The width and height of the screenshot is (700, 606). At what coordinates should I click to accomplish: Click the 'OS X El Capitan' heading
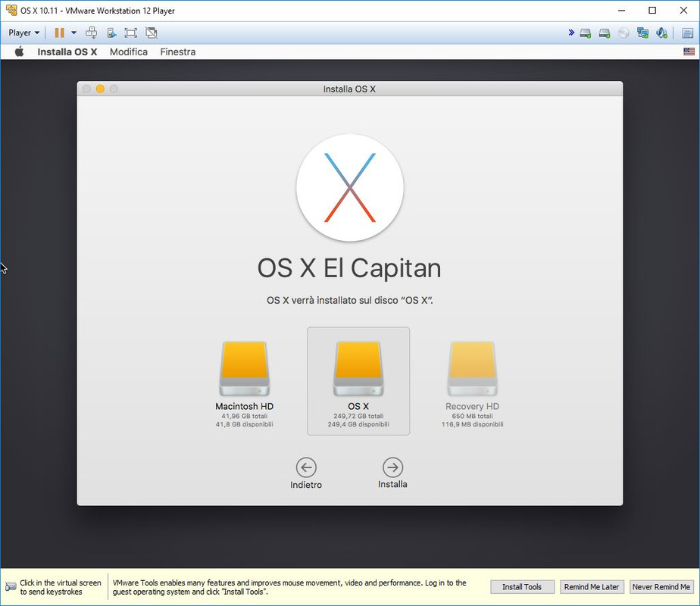[349, 268]
